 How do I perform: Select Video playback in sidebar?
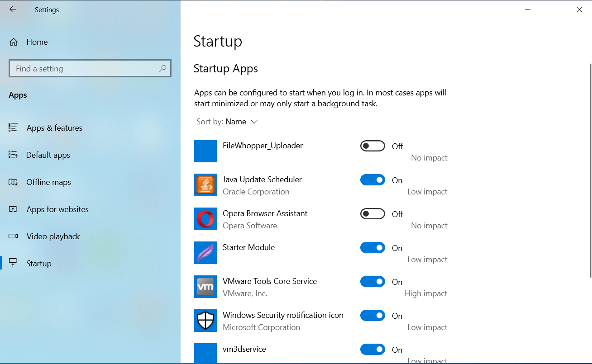(x=53, y=236)
